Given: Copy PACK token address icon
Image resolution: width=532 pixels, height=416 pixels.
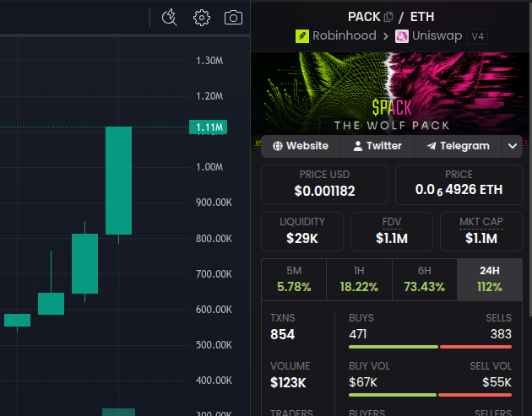Looking at the screenshot, I should click(x=388, y=17).
